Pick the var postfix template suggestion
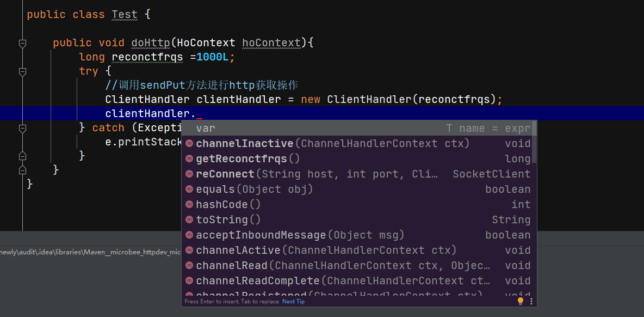 click(206, 129)
